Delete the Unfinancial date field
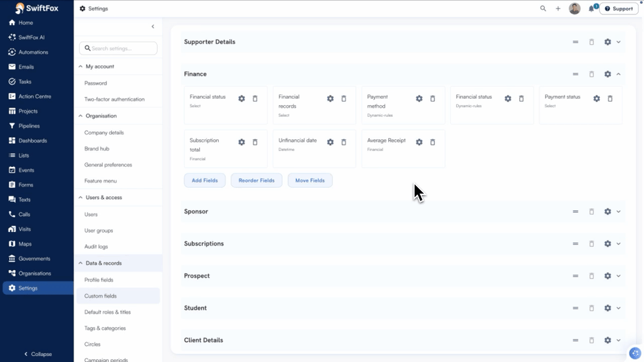644x362 pixels. (x=344, y=142)
